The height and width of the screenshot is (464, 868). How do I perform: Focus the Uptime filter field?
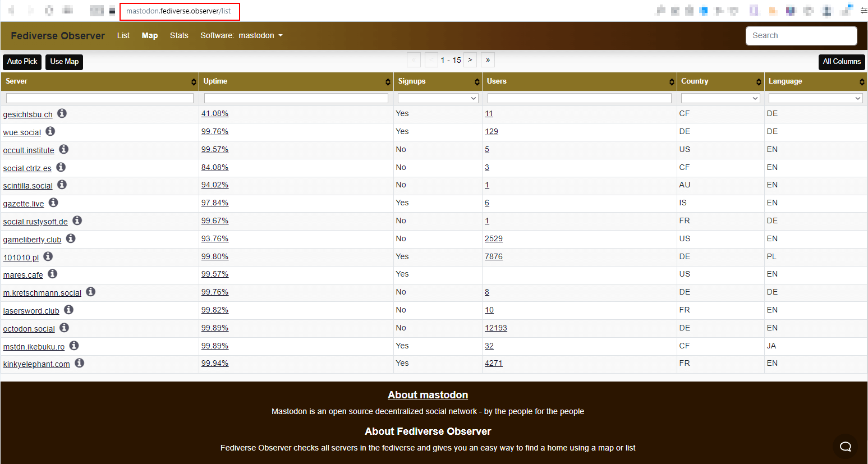(296, 98)
